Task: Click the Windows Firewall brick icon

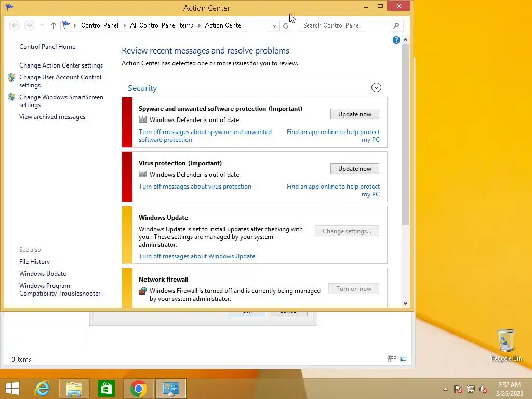Action: [x=143, y=291]
